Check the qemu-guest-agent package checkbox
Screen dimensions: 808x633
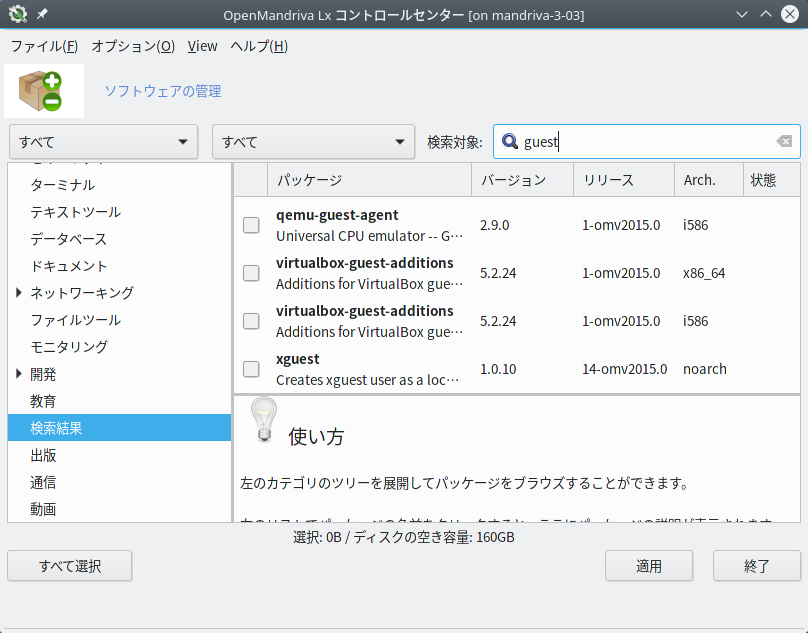click(251, 225)
